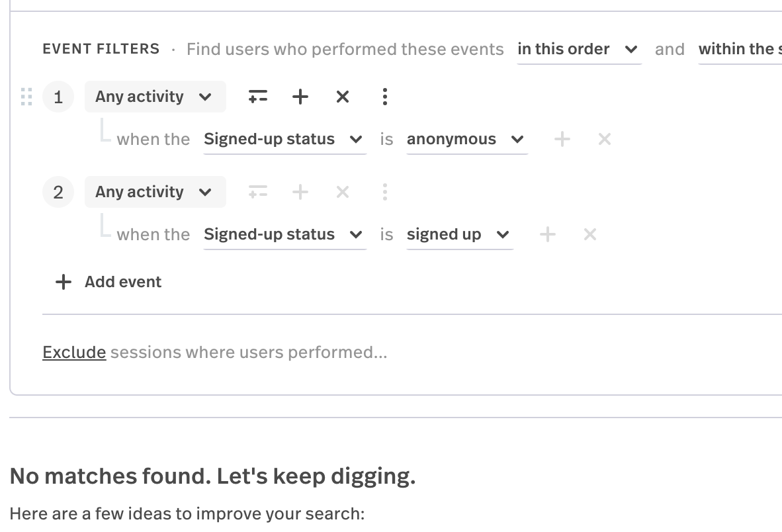The image size is (782, 532).
Task: Open event 2's "Any activity" dropdown
Action: click(154, 192)
